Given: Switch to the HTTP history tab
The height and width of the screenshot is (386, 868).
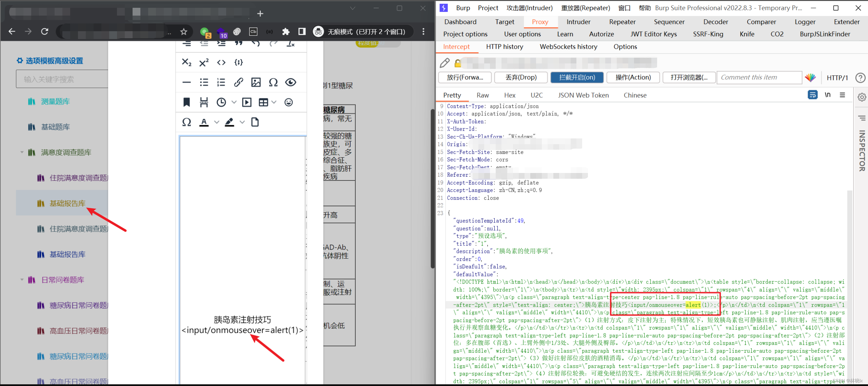Looking at the screenshot, I should 505,47.
